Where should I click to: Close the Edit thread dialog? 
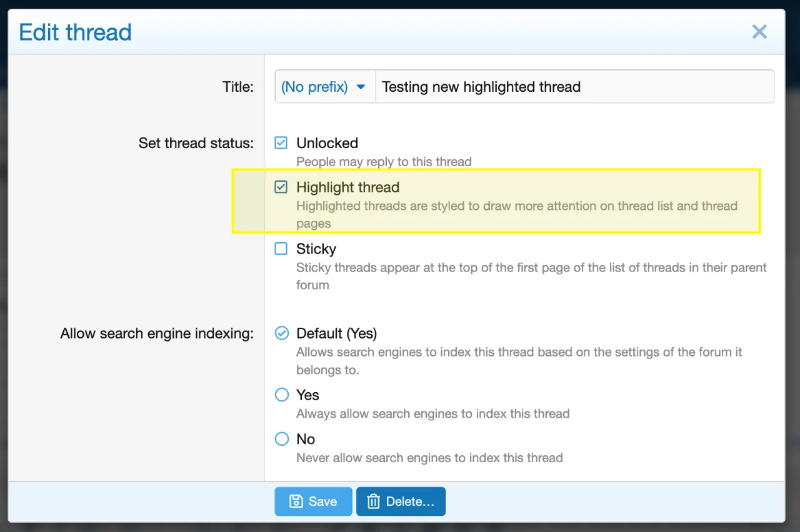point(759,32)
